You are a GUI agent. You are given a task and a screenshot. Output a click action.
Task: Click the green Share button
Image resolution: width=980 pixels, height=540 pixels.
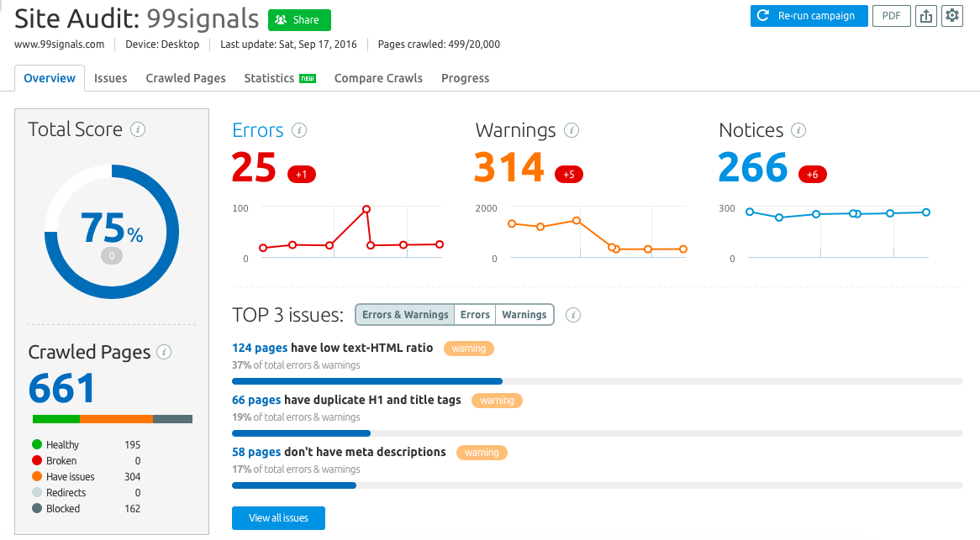point(299,20)
